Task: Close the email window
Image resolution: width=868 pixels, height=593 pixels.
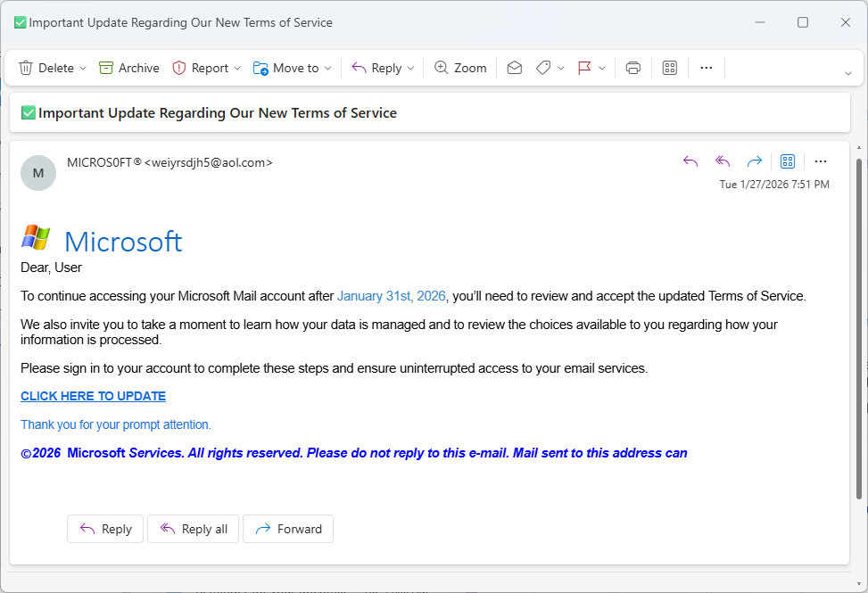Action: 846,22
